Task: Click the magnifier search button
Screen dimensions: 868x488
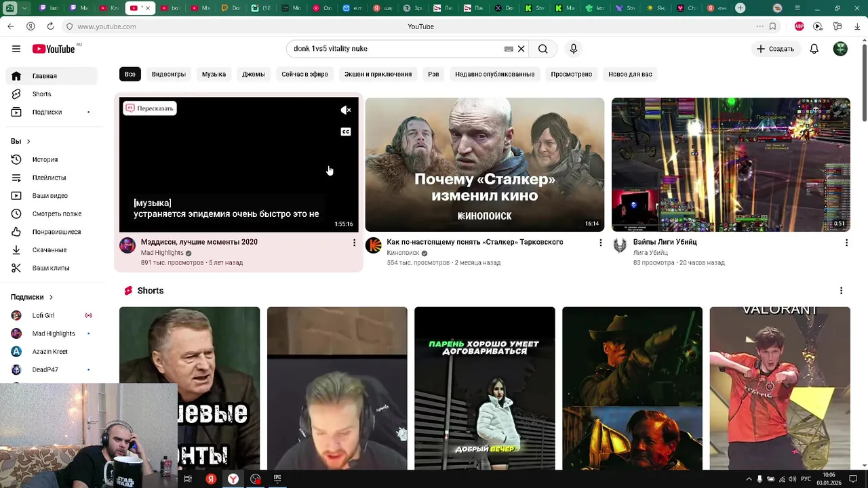Action: [542, 49]
